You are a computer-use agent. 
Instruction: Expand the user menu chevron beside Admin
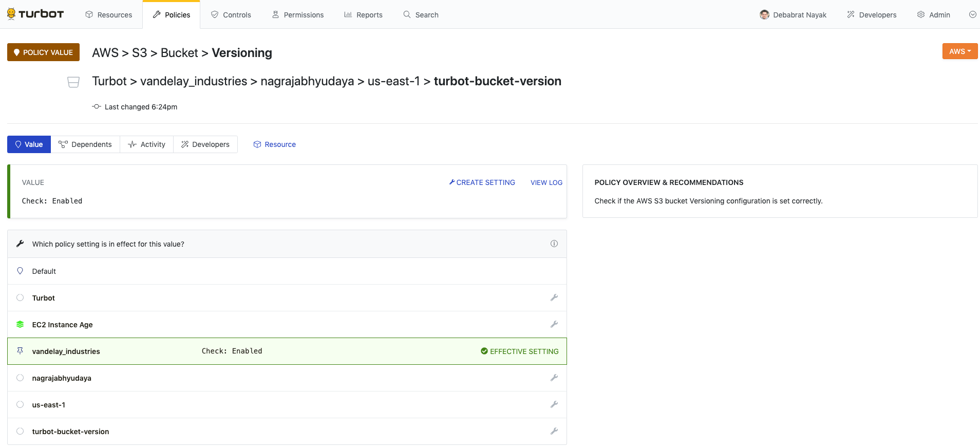coord(972,14)
